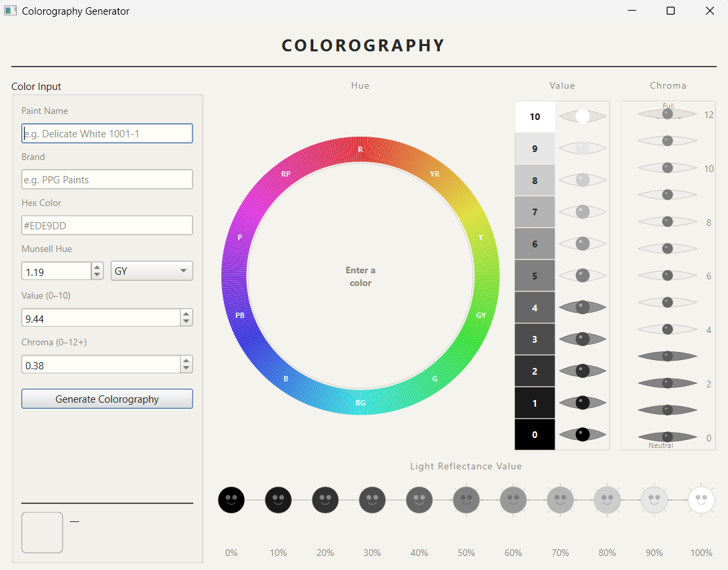Click the smiley face above 100% reflectance
Image resolution: width=728 pixels, height=570 pixels.
701,499
